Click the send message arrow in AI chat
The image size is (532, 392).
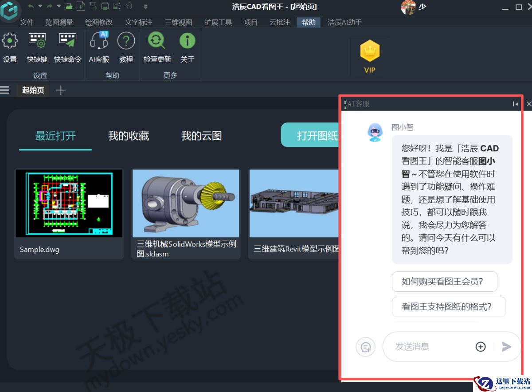click(506, 346)
